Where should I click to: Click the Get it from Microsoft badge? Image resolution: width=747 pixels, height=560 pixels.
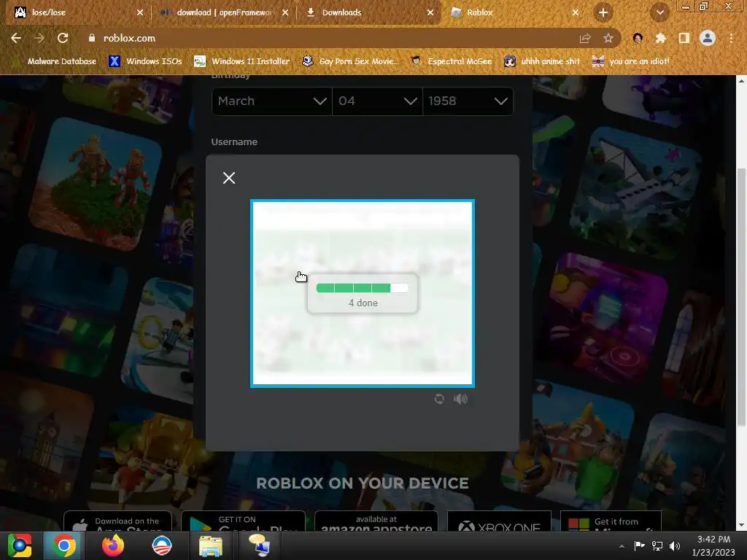(611, 521)
